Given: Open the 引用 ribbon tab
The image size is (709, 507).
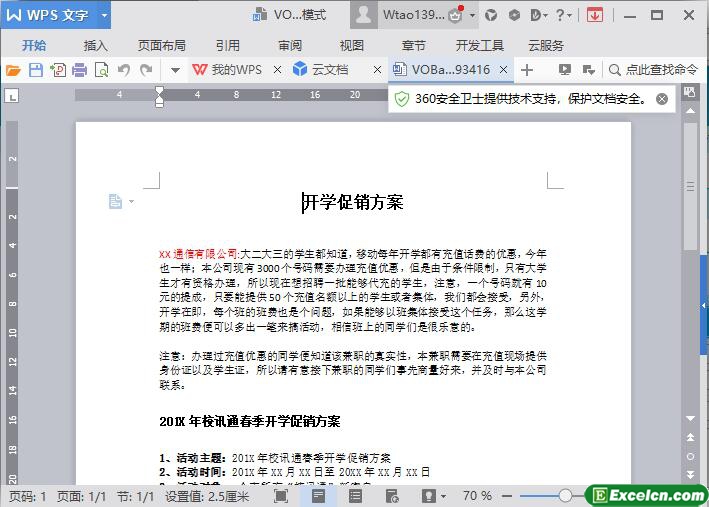Looking at the screenshot, I should [x=227, y=45].
